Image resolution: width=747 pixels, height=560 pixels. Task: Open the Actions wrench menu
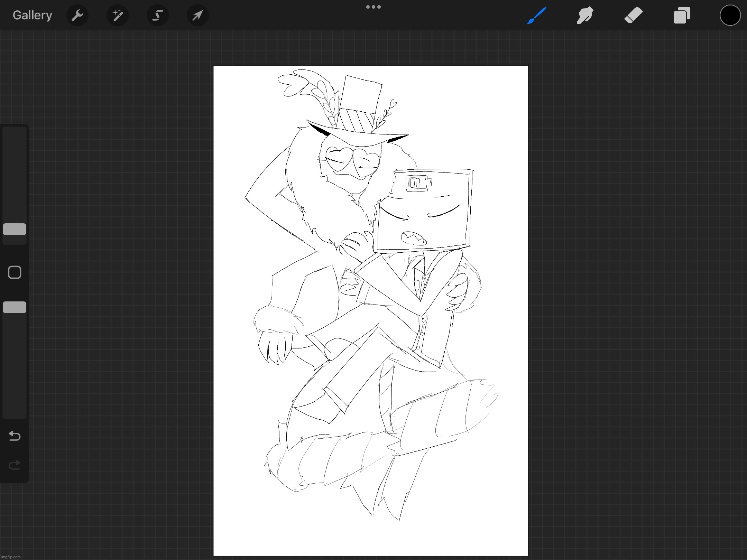click(77, 15)
